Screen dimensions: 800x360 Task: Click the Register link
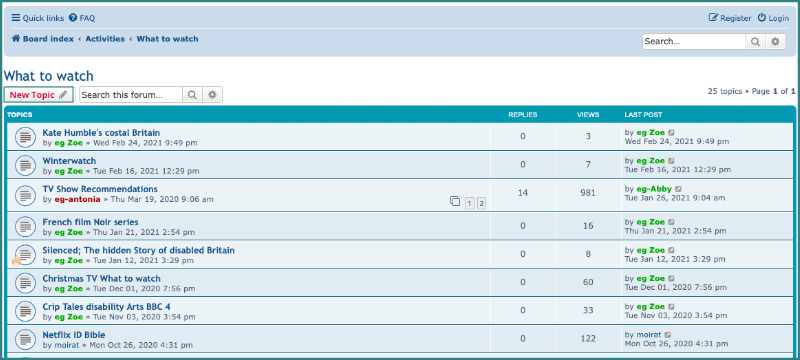click(730, 18)
